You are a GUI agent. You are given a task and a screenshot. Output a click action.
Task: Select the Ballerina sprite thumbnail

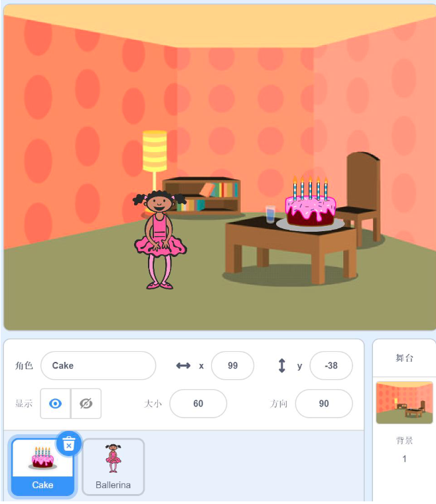coord(113,467)
